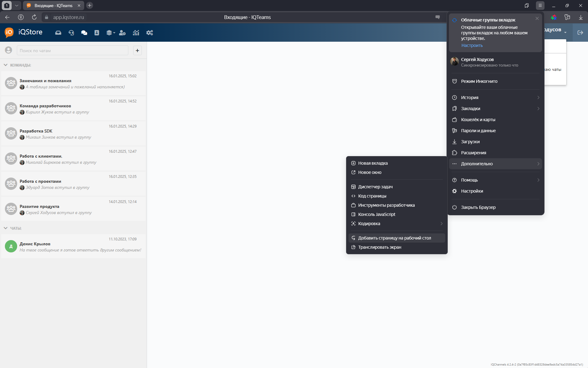Open 'Расширения' menu item
Viewport: 588px width, 368px height.
pos(496,153)
